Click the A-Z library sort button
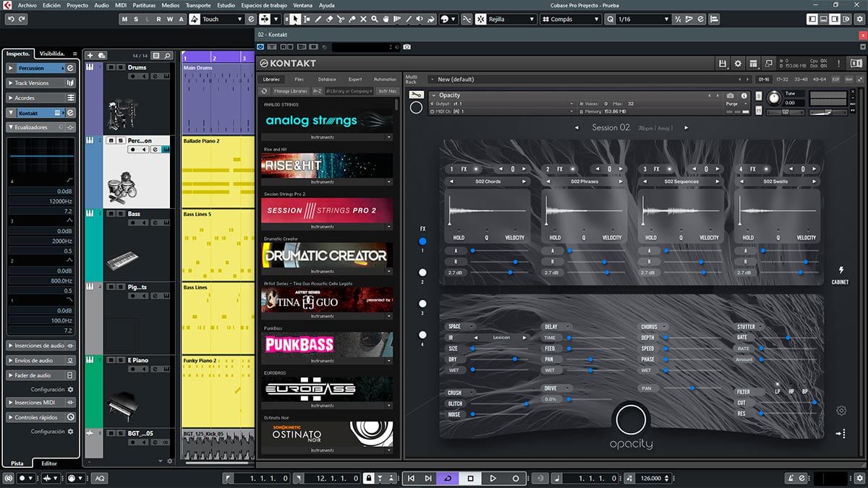 [x=317, y=91]
